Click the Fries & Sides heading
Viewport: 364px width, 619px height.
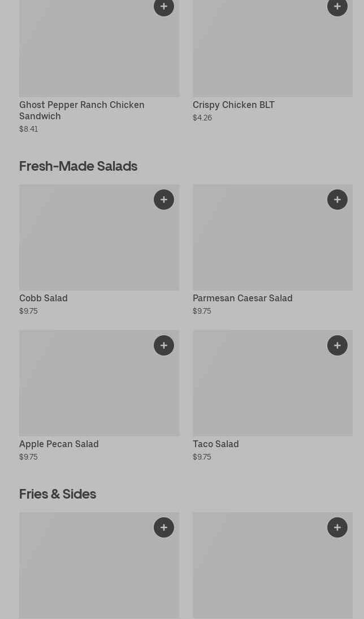[58, 494]
